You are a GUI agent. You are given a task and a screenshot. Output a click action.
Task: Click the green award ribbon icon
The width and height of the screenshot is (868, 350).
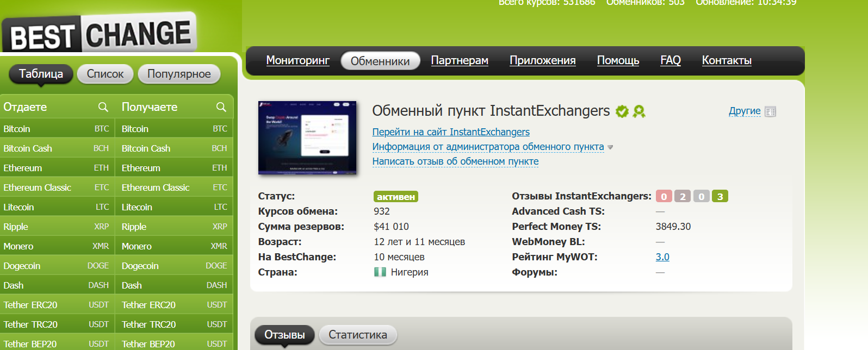pos(639,111)
